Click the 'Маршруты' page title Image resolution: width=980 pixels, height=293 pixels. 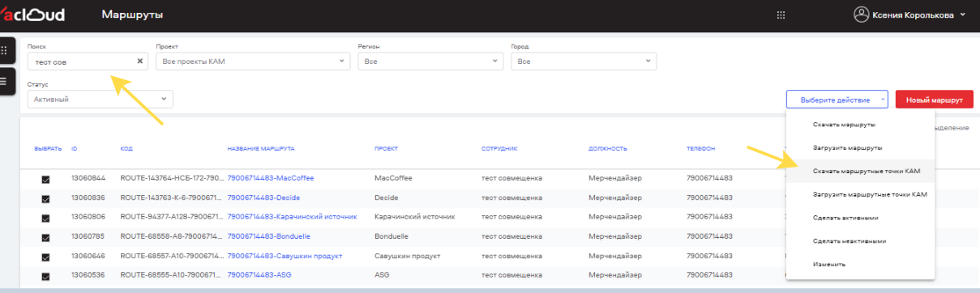pos(132,15)
